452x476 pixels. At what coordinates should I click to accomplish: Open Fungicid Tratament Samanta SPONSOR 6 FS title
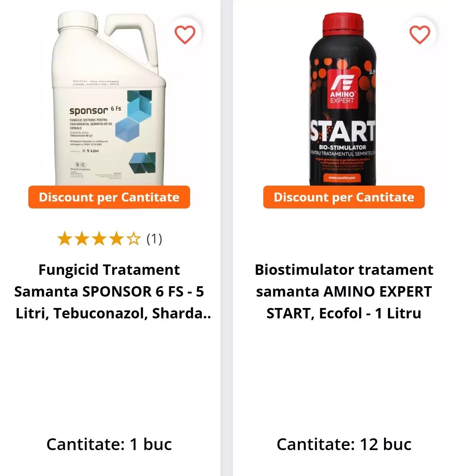pyautogui.click(x=109, y=291)
